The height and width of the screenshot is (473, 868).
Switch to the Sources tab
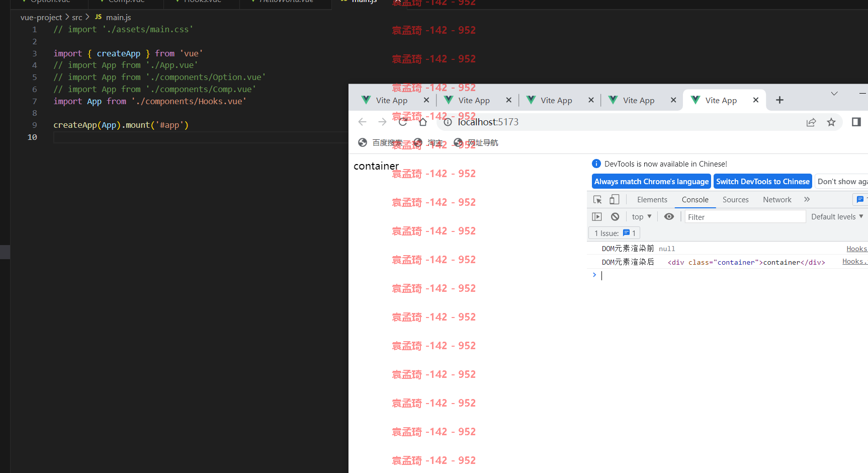(736, 200)
